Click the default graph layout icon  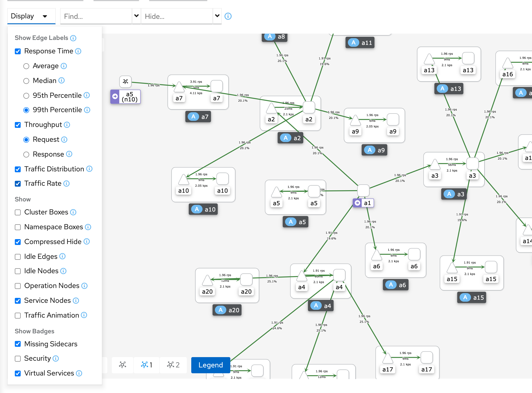tap(123, 365)
